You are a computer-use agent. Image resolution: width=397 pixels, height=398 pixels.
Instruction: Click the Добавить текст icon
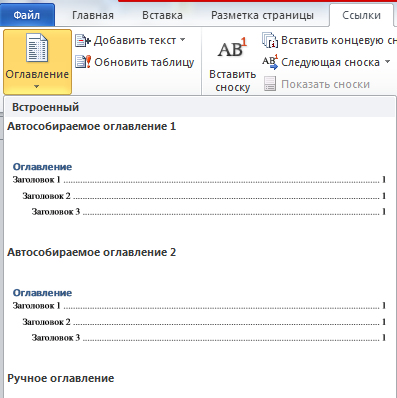tap(83, 41)
